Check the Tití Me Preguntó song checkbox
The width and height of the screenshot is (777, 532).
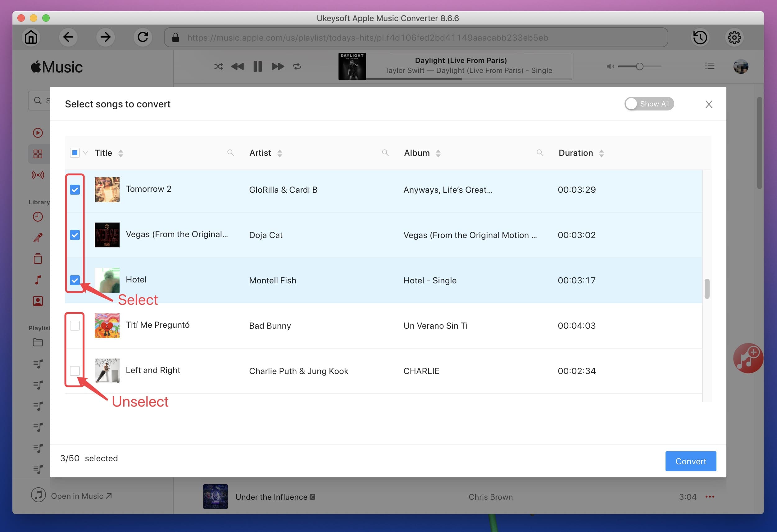[x=75, y=325]
